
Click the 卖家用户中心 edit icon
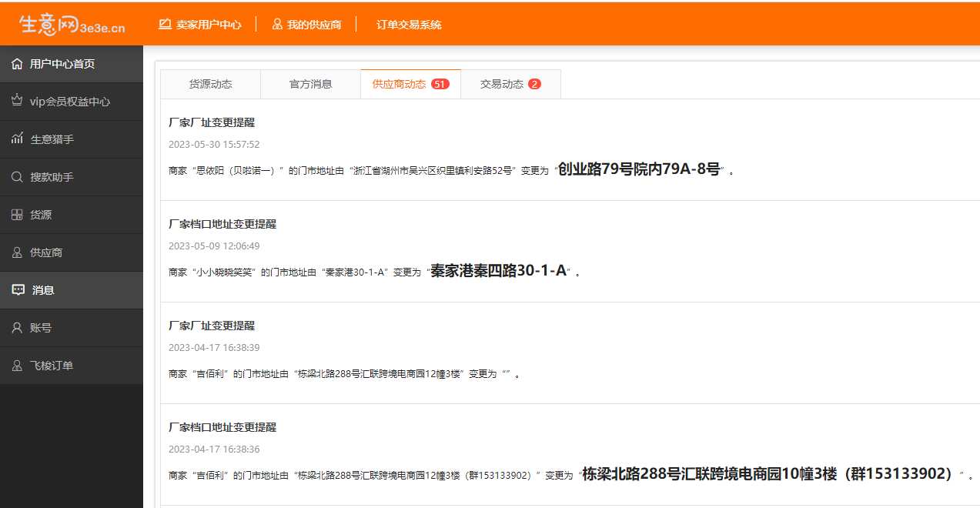165,24
